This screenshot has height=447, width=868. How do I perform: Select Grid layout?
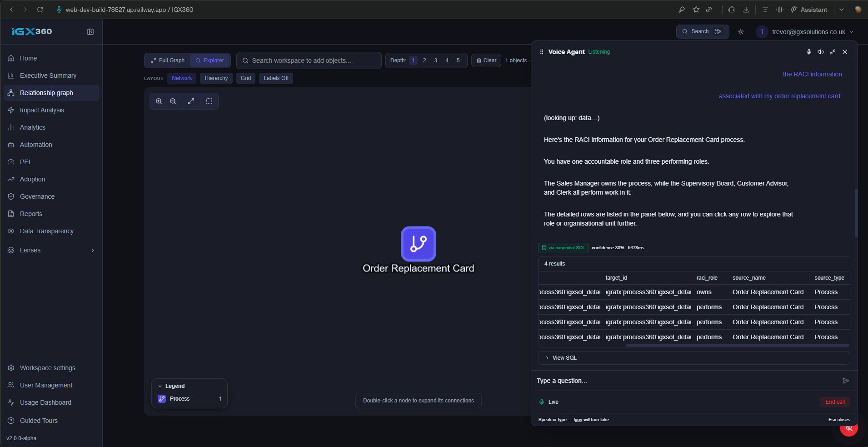pyautogui.click(x=246, y=78)
